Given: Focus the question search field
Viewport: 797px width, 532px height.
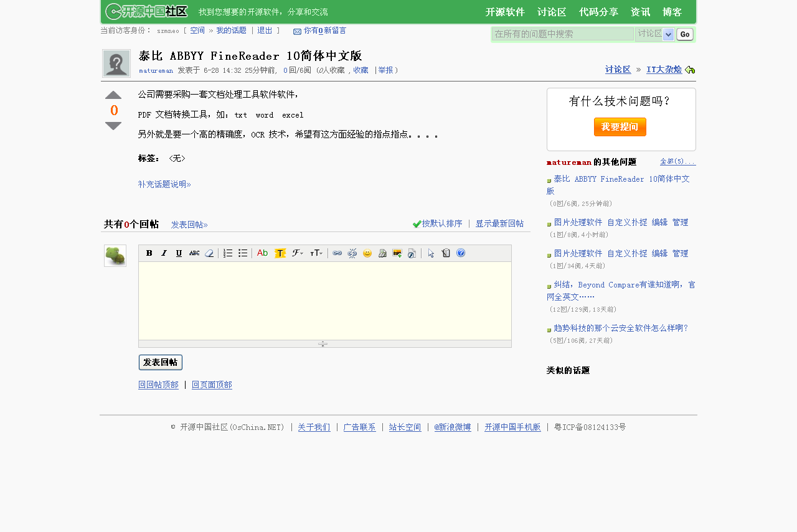Looking at the screenshot, I should [563, 34].
